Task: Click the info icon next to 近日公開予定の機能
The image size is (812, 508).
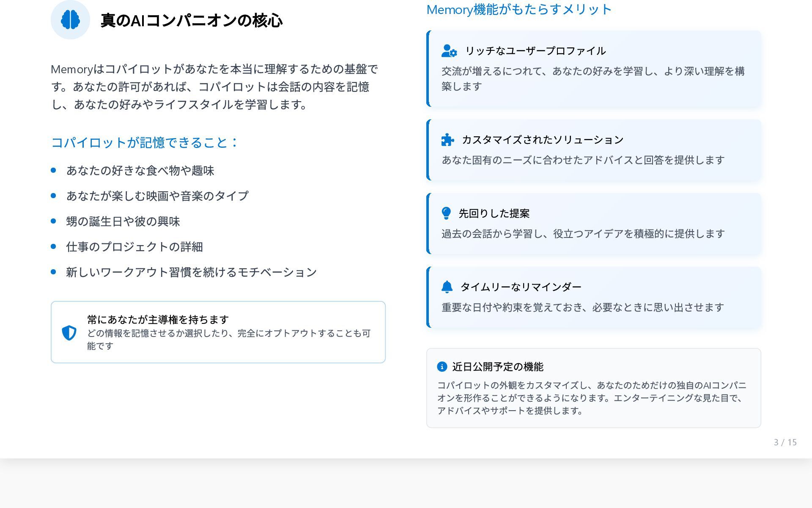Action: coord(442,367)
